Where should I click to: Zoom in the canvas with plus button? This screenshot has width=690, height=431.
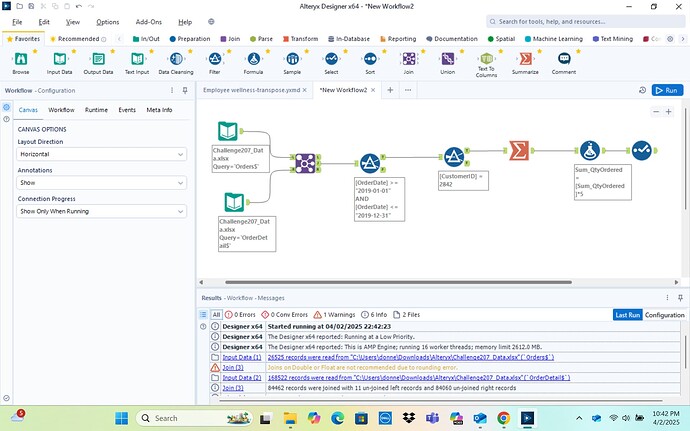tap(668, 112)
